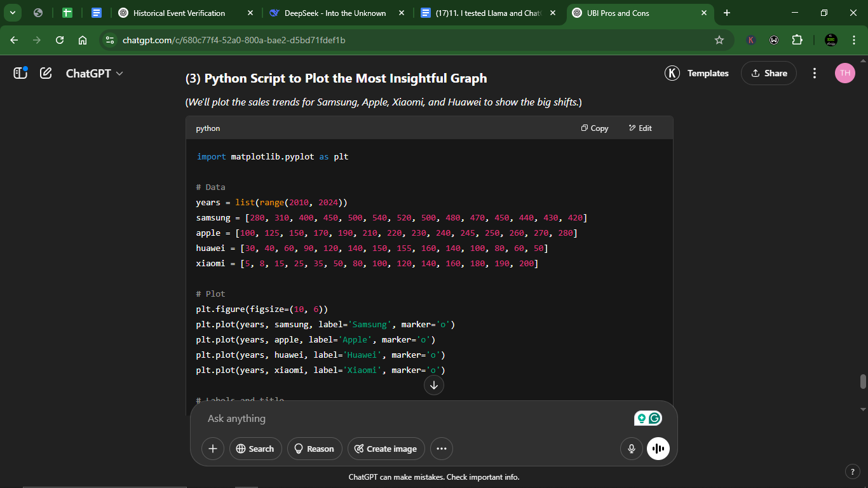Enable the Reason tool
This screenshot has height=488, width=868.
tap(315, 449)
